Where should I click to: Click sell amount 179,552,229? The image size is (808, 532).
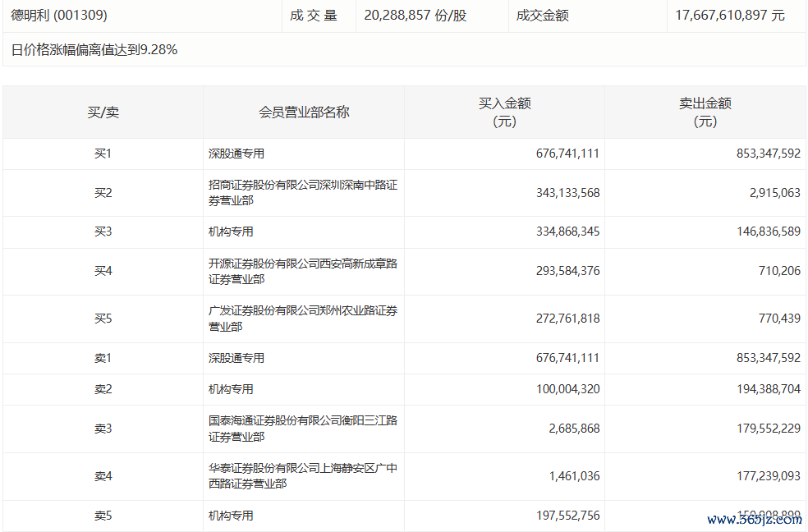tap(769, 429)
